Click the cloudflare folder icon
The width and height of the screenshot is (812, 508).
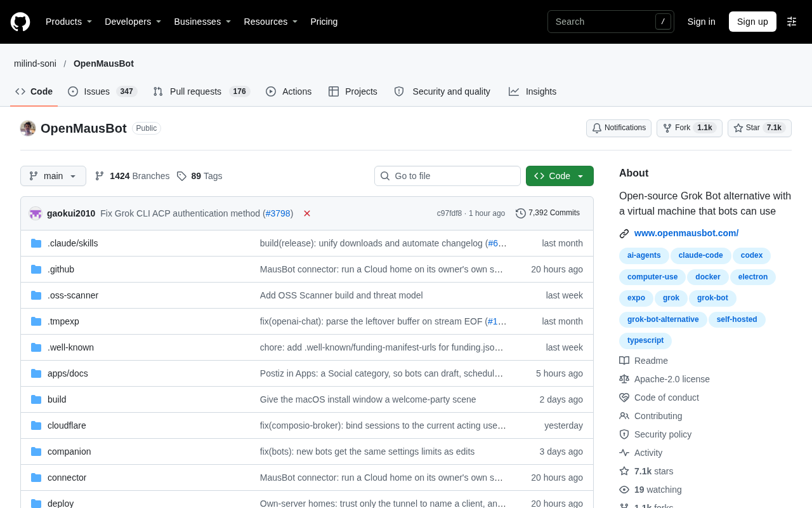36,425
